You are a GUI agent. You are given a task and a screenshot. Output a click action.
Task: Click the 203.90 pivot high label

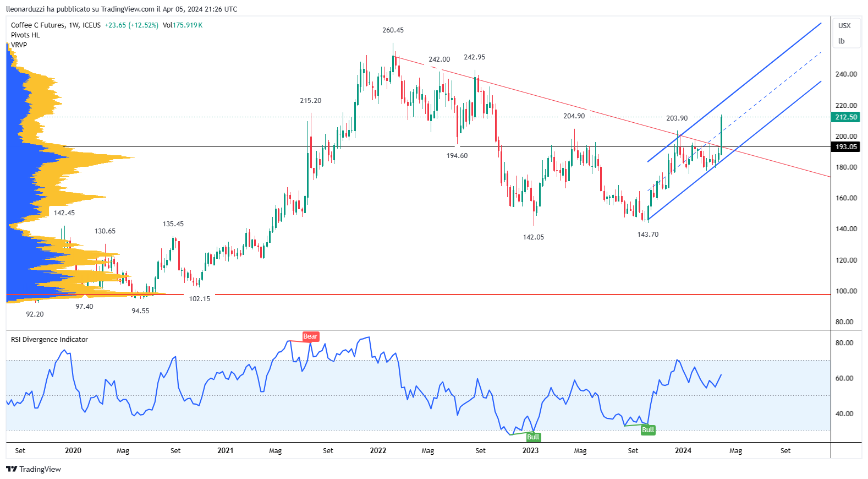(677, 118)
